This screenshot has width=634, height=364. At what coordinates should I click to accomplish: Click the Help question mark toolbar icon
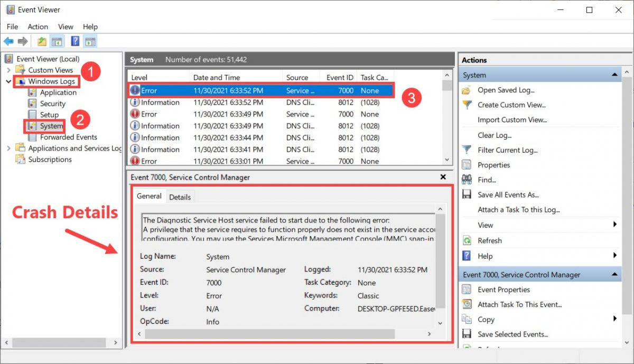pos(74,41)
